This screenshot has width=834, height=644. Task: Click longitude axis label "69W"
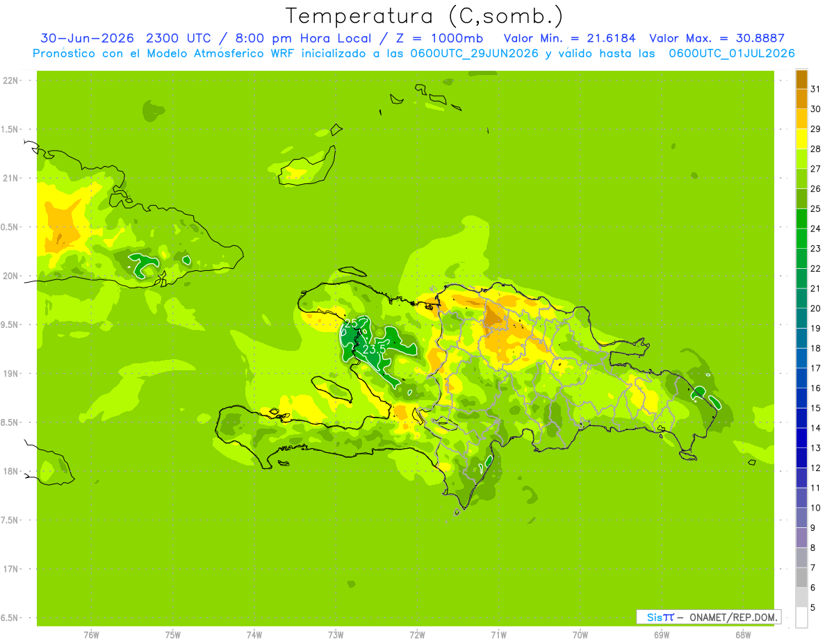click(662, 635)
